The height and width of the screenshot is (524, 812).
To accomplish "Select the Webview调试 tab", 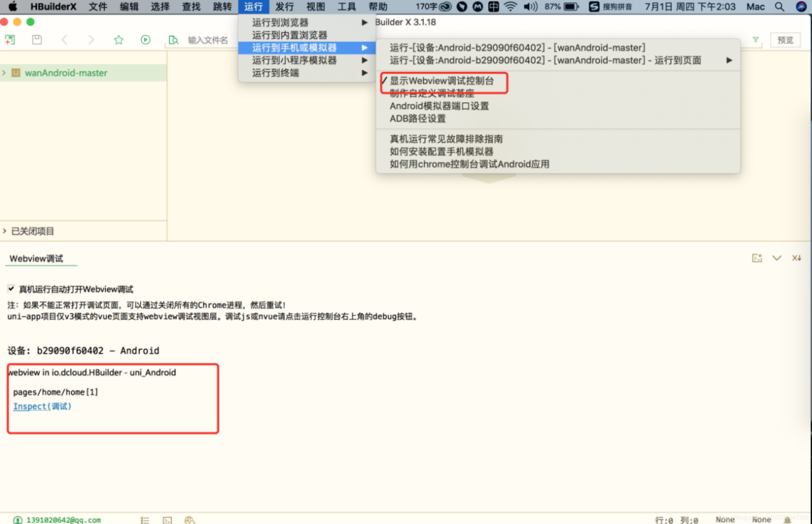I will click(36, 259).
